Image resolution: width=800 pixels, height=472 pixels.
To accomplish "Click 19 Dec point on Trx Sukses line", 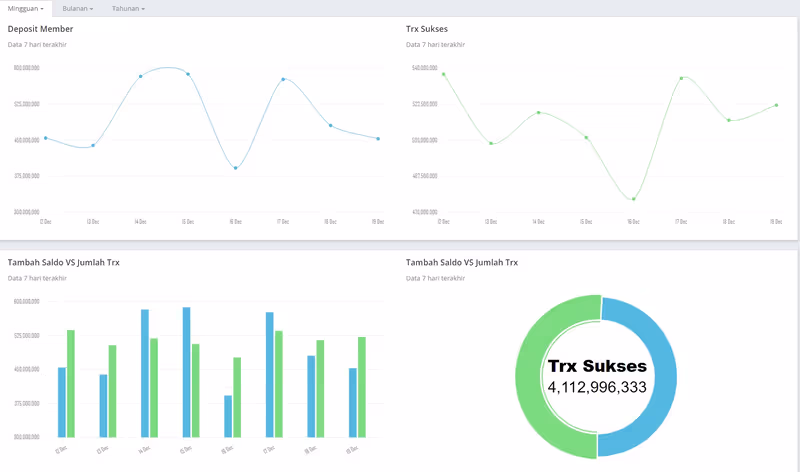I will point(777,105).
